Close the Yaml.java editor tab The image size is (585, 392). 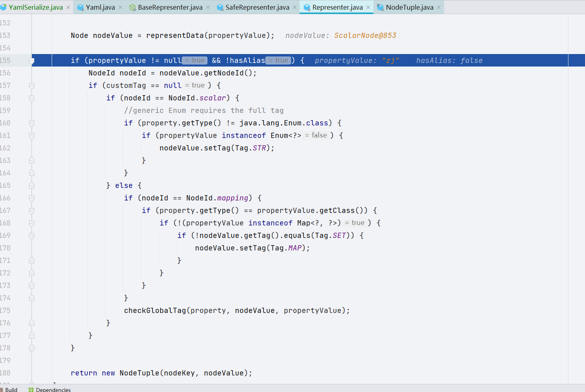pos(120,7)
